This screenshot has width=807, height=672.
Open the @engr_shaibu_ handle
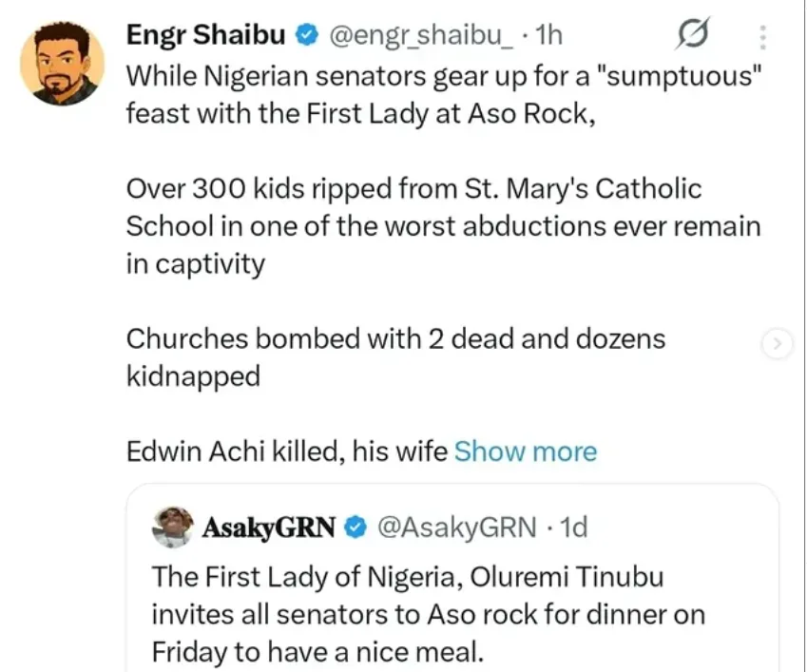click(x=423, y=36)
